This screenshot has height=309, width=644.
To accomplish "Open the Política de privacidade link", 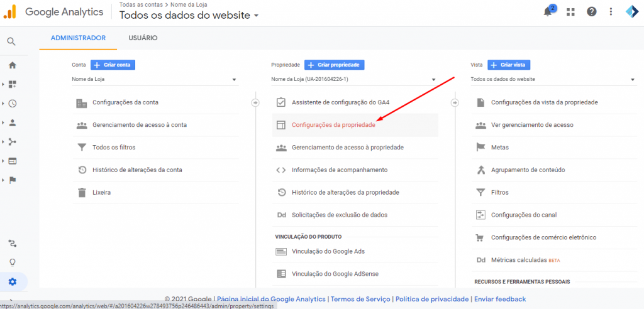I will [432, 299].
